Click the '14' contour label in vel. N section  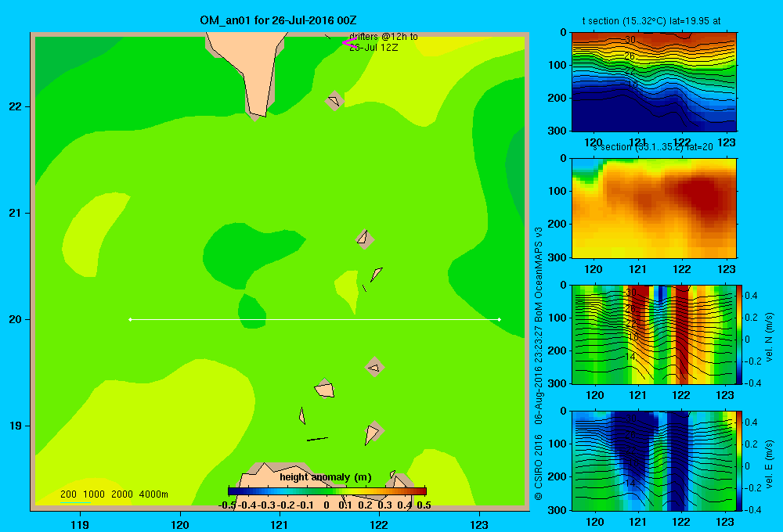[x=630, y=356]
